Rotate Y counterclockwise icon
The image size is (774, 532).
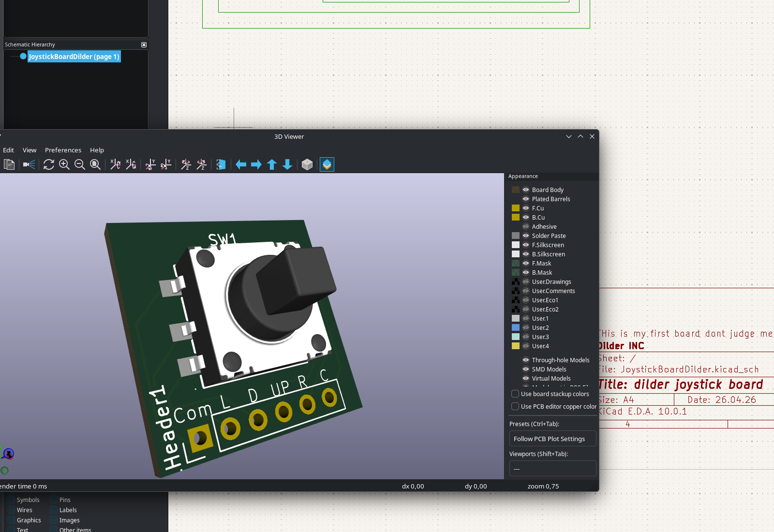coord(166,164)
